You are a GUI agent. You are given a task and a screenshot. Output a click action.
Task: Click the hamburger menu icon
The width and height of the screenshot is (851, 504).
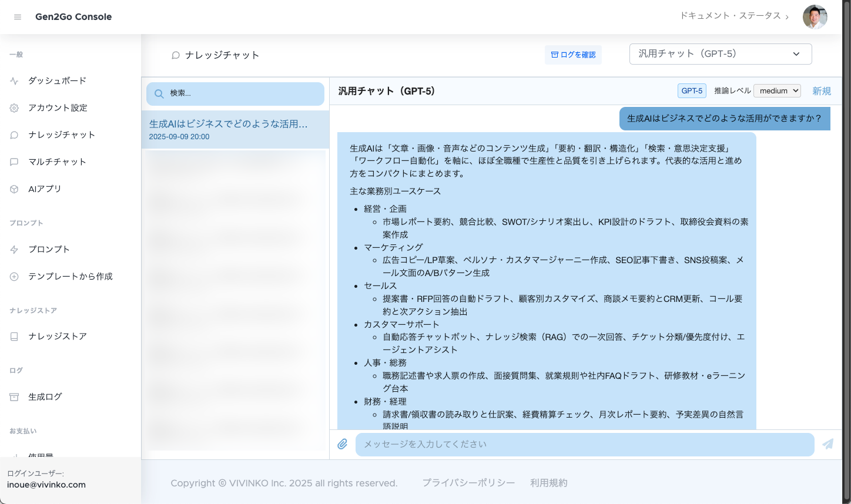18,17
